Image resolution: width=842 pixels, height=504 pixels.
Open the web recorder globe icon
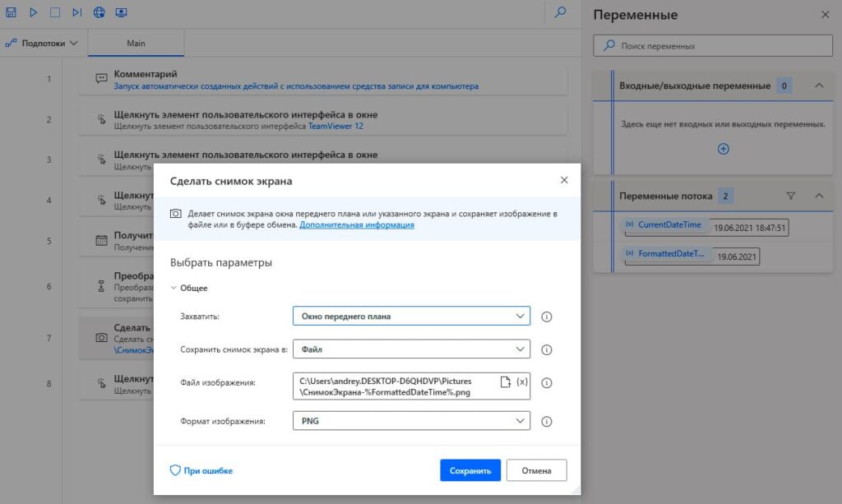(x=99, y=12)
